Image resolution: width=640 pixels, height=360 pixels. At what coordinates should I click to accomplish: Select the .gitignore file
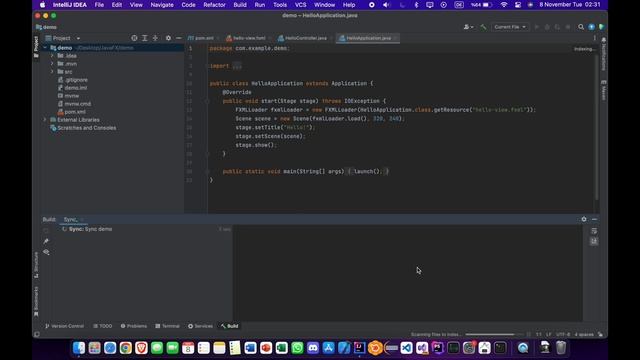coord(76,80)
